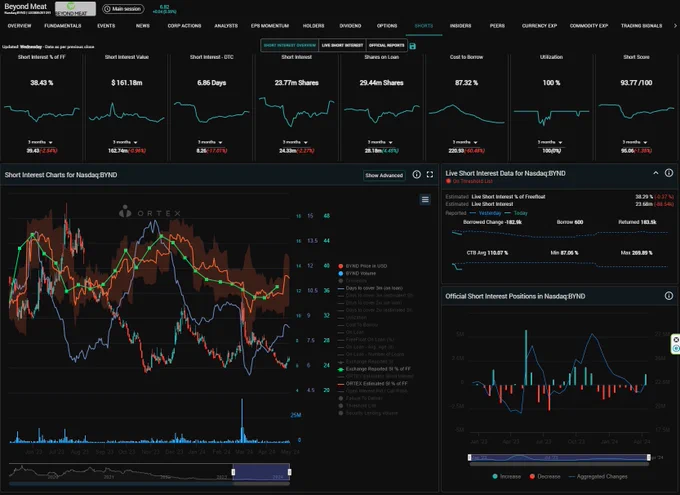Viewport: 680px width, 495px height.
Task: Toggle Exchange Reported SI % of FF series
Action: tap(374, 369)
